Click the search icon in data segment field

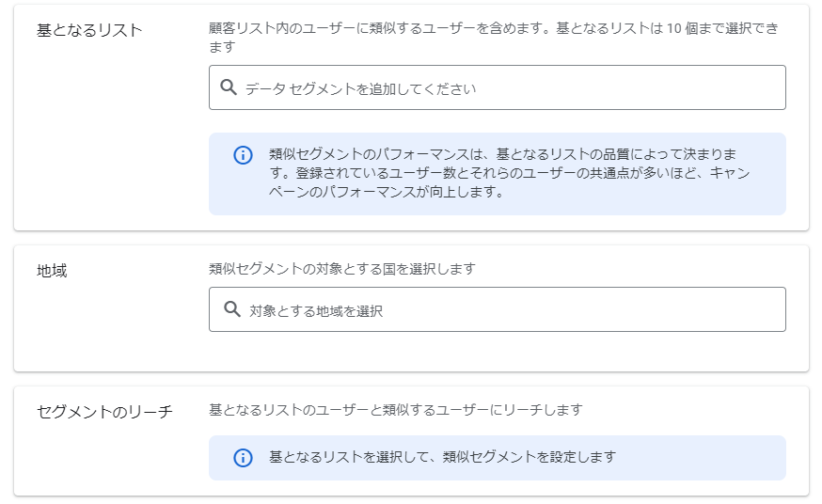coord(228,87)
